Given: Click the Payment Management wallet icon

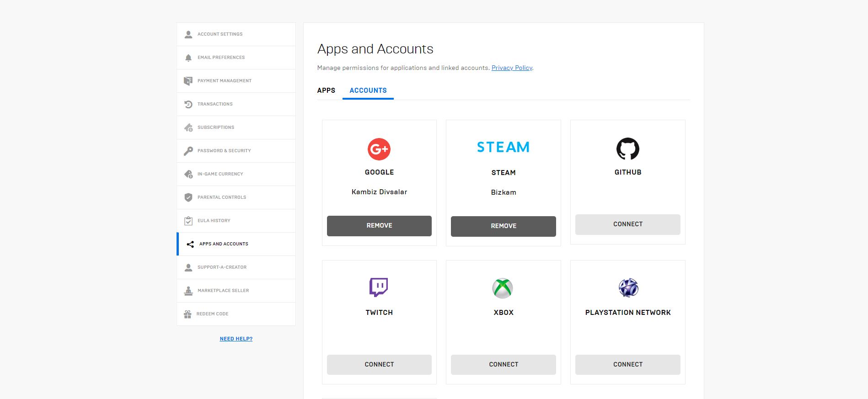Looking at the screenshot, I should [188, 81].
